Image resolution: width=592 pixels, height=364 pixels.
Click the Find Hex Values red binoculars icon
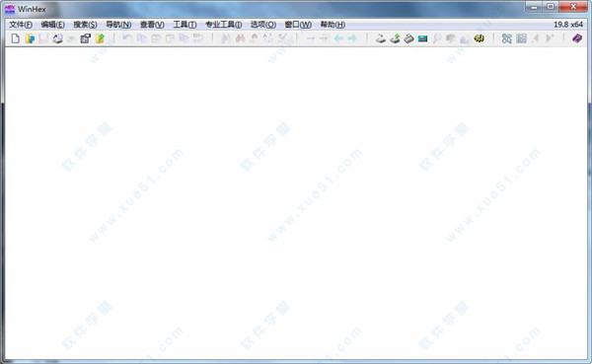click(240, 38)
